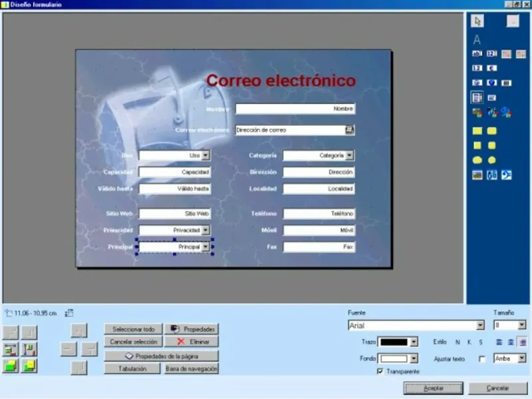
Task: Pick the small yellow square shape
Action: pyautogui.click(x=477, y=146)
